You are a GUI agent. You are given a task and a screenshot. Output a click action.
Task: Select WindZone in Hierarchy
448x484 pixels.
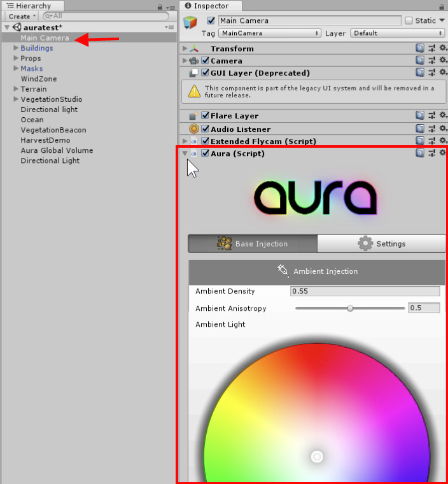coord(39,79)
